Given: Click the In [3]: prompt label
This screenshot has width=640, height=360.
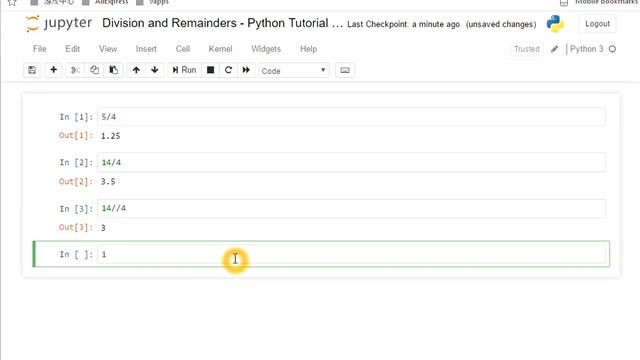Looking at the screenshot, I should point(76,209).
